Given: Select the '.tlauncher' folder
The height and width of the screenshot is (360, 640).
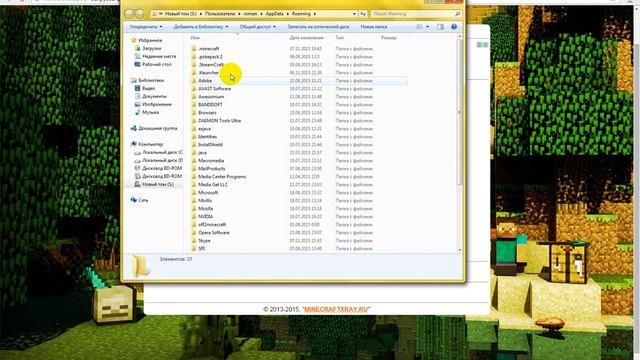Looking at the screenshot, I should (208, 73).
